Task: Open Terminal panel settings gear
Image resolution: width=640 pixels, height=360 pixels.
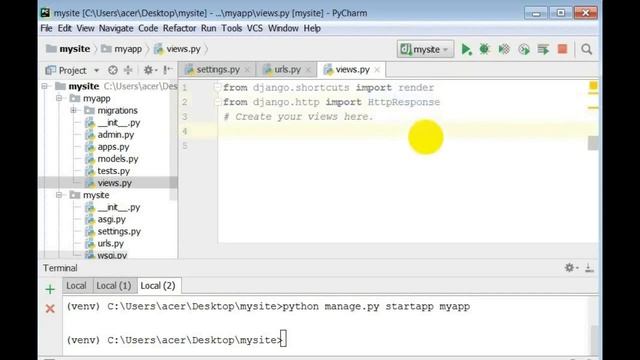Action: tap(570, 268)
